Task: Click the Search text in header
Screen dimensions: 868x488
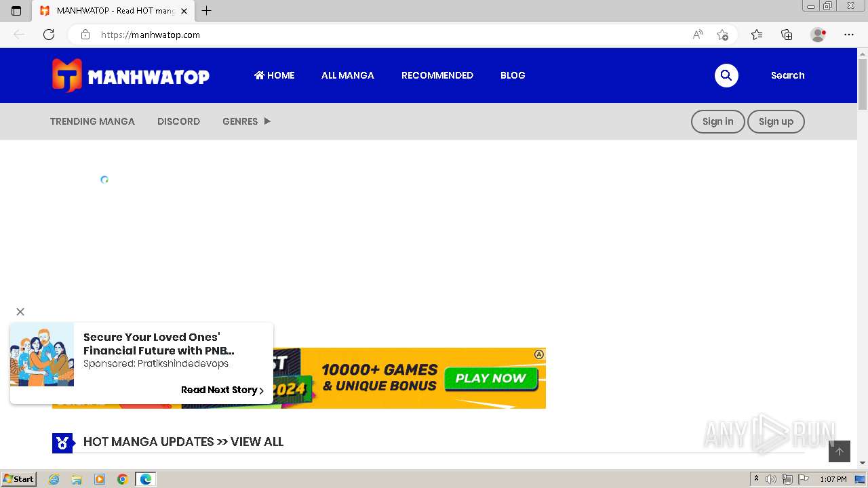Action: 787,75
